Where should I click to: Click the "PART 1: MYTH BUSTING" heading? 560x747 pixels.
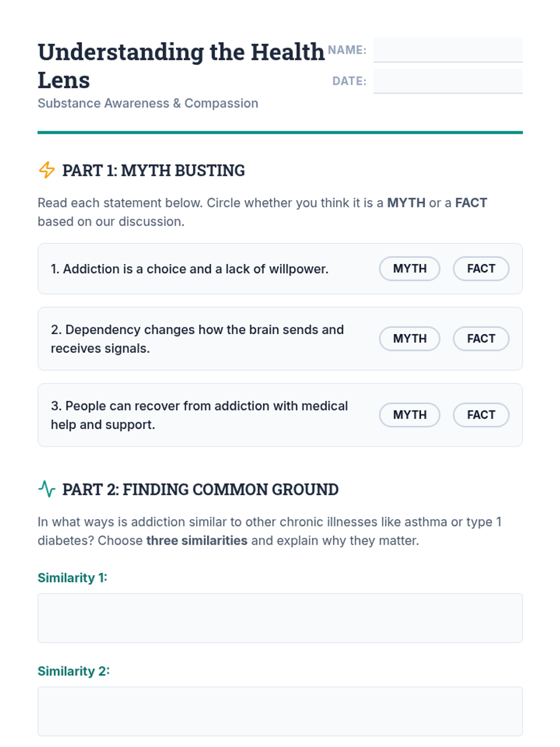(x=153, y=170)
